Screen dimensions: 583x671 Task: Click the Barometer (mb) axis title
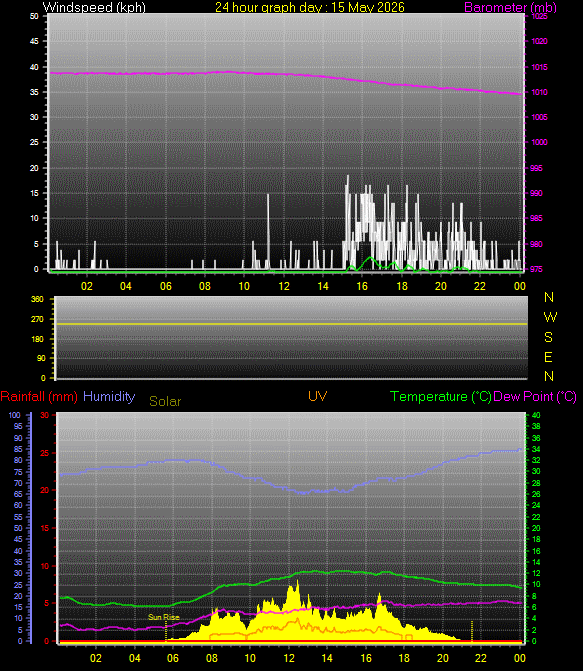[510, 7]
